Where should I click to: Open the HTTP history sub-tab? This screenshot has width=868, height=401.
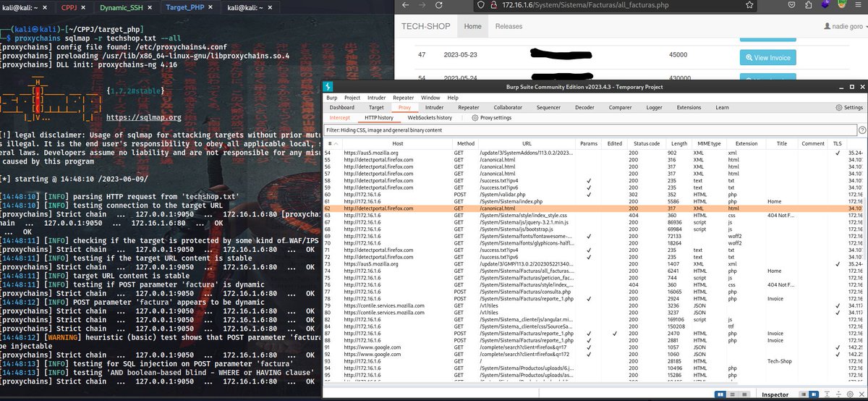(379, 117)
